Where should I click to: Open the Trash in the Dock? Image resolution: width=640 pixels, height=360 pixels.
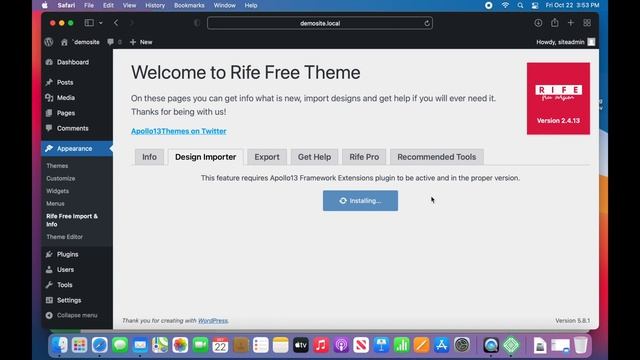pyautogui.click(x=580, y=345)
